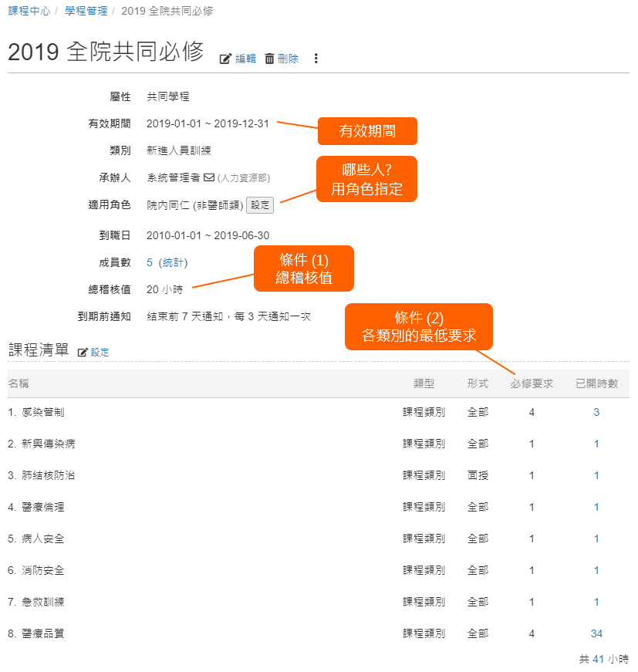
Task: Click the total 41 hours link
Action: tap(598, 660)
